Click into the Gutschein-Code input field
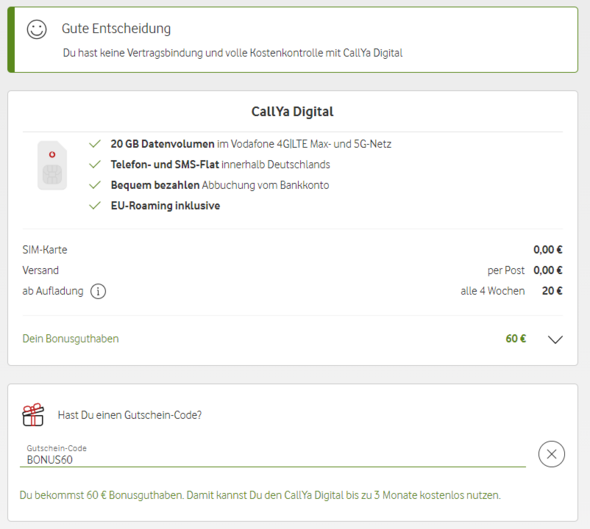 273,455
